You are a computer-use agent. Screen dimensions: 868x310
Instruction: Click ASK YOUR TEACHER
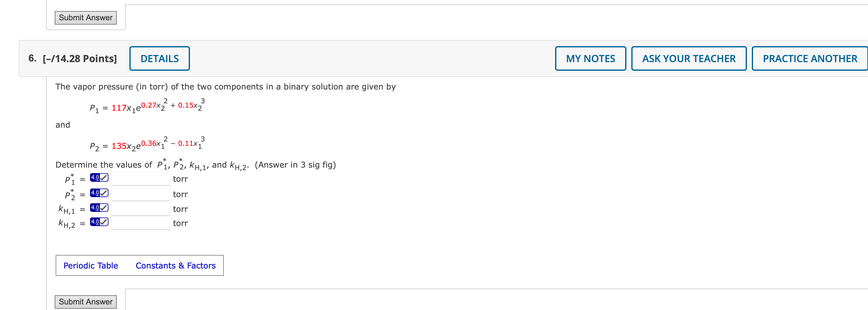click(x=689, y=58)
